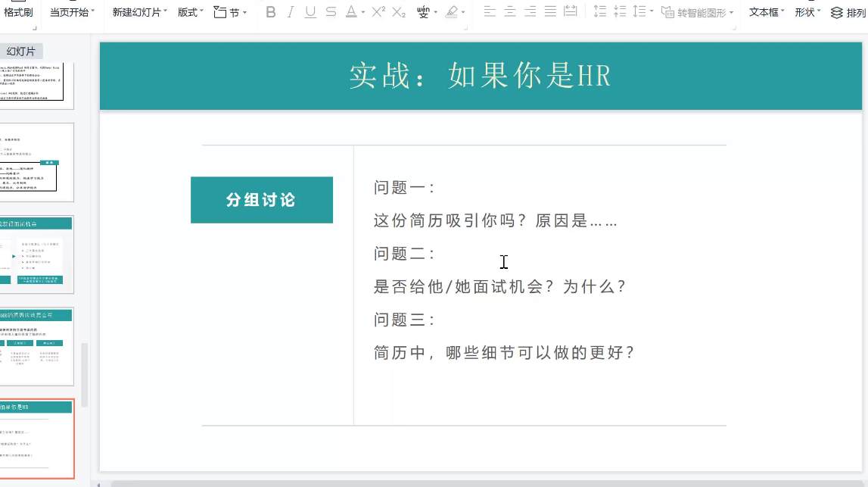The width and height of the screenshot is (868, 487).
Task: Click the align left icon
Action: [490, 12]
